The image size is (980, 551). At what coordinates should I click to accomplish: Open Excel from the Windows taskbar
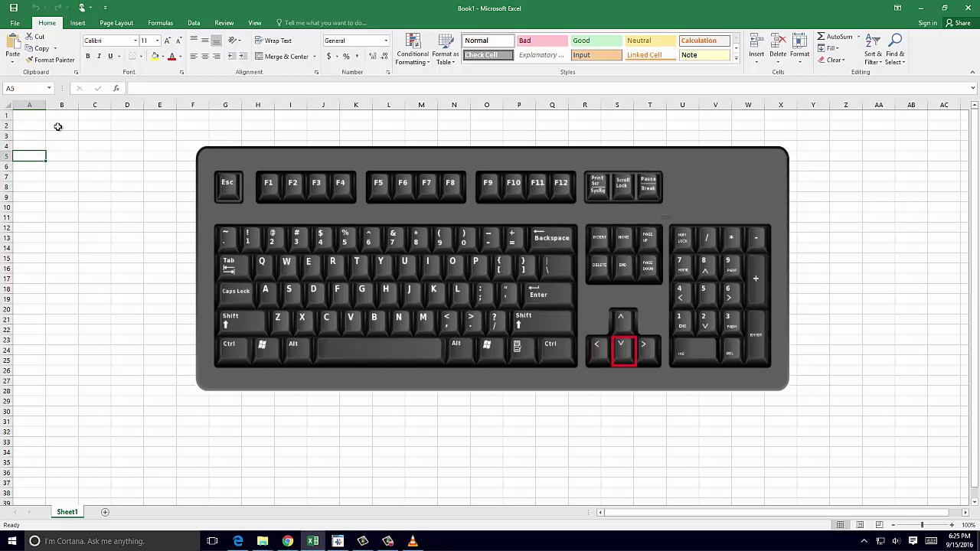(x=312, y=541)
